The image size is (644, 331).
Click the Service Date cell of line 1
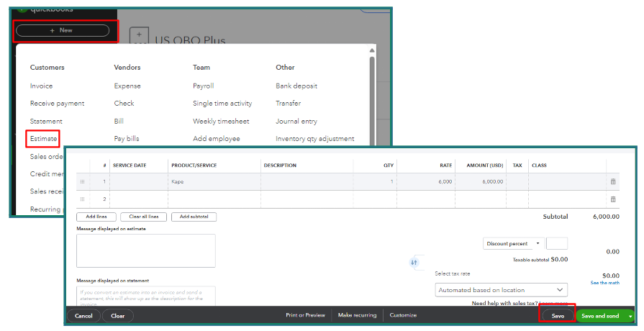pyautogui.click(x=139, y=181)
